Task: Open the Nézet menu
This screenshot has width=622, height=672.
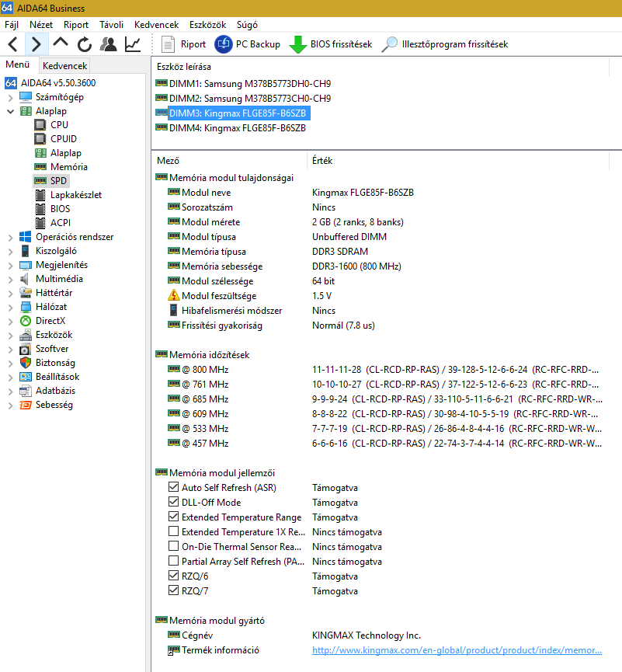Action: (x=41, y=25)
